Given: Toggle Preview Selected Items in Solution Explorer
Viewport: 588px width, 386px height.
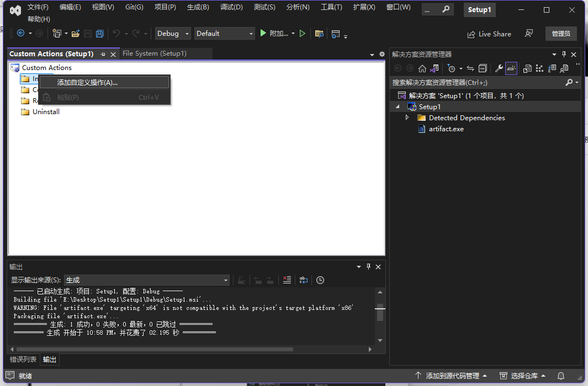Looking at the screenshot, I should (x=511, y=68).
